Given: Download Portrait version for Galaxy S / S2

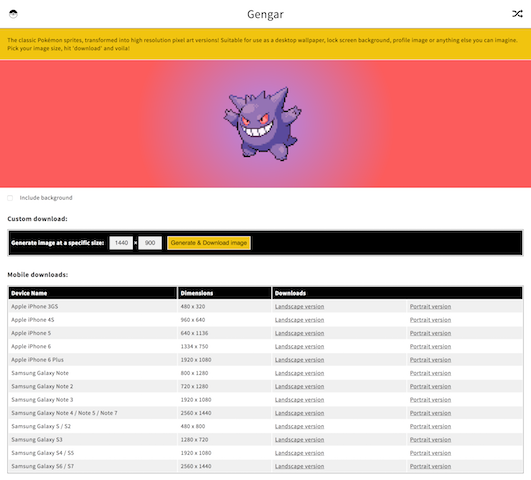Looking at the screenshot, I should pos(430,426).
